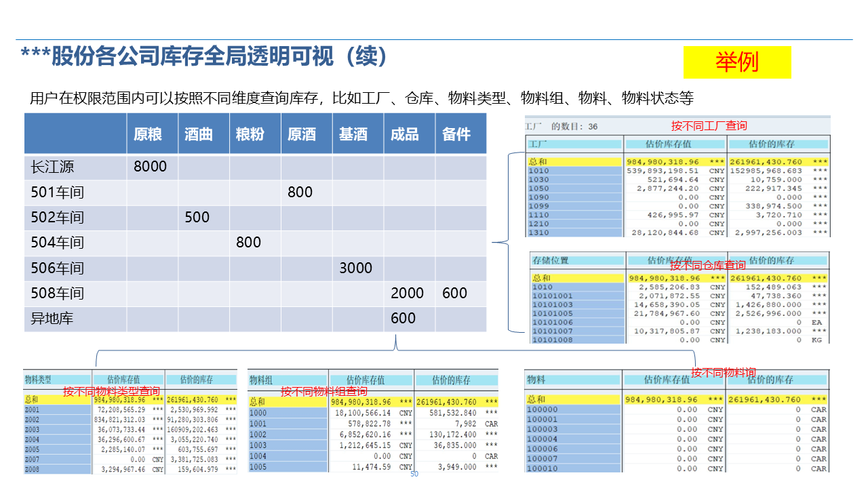
Task: Click the red label 按不同工厂查询
Action: (709, 126)
